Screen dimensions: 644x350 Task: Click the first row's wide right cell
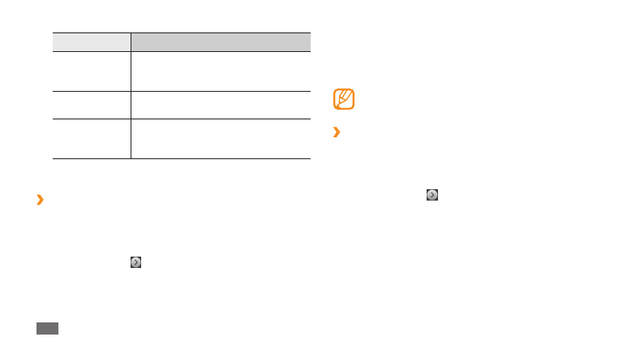(221, 71)
